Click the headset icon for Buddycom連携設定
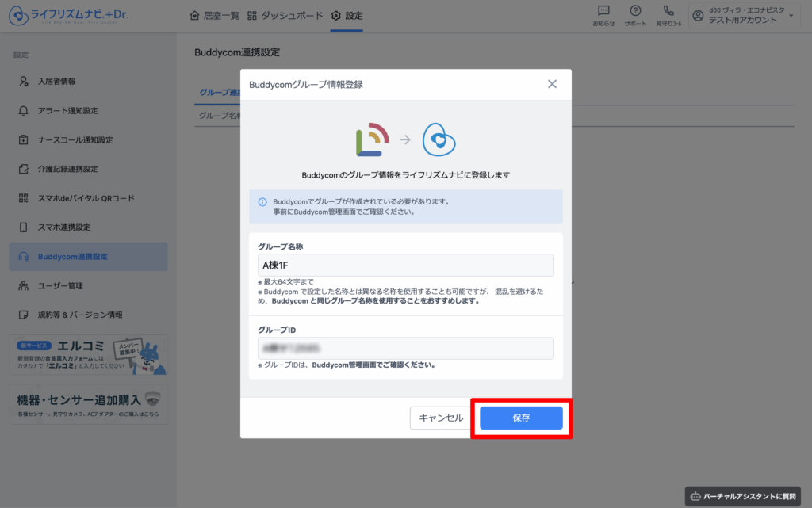Image resolution: width=812 pixels, height=508 pixels. [23, 257]
